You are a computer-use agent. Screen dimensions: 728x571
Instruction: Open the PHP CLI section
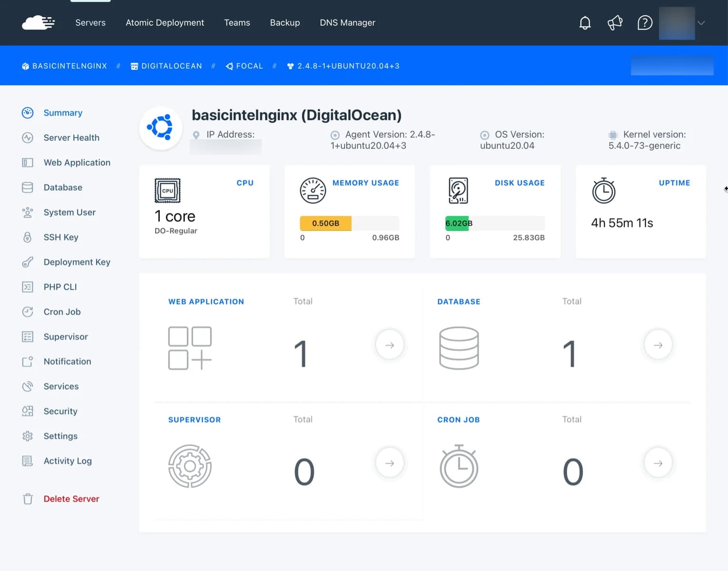[x=60, y=286]
